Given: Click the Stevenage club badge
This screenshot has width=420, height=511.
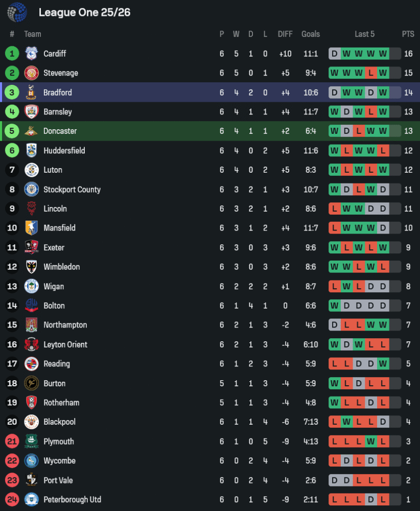Looking at the screenshot, I should [32, 73].
